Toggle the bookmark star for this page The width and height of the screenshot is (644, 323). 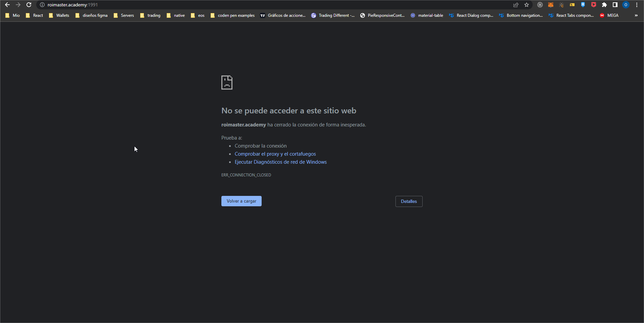tap(526, 5)
